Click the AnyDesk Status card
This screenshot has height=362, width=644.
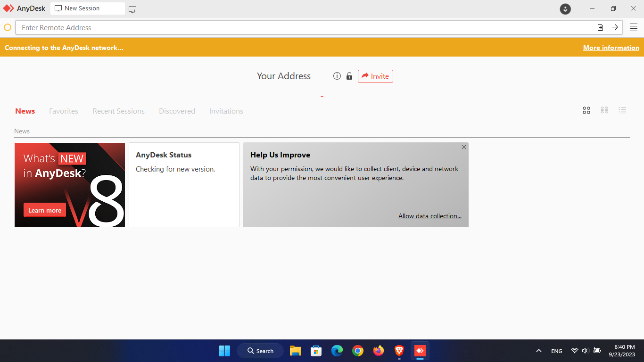pyautogui.click(x=184, y=185)
